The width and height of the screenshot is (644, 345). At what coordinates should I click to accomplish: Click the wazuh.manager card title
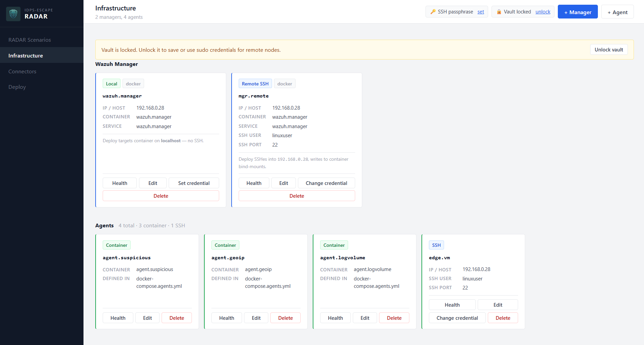(122, 96)
